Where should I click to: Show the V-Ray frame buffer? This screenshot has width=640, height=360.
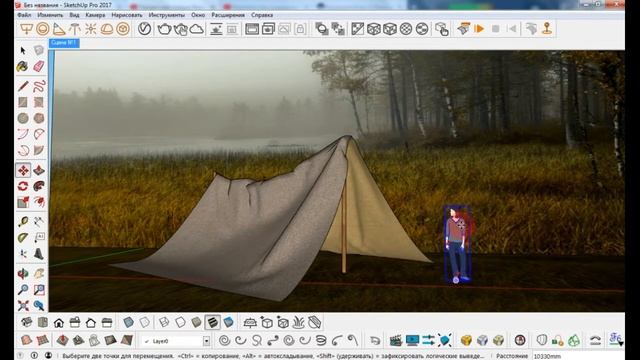(252, 29)
